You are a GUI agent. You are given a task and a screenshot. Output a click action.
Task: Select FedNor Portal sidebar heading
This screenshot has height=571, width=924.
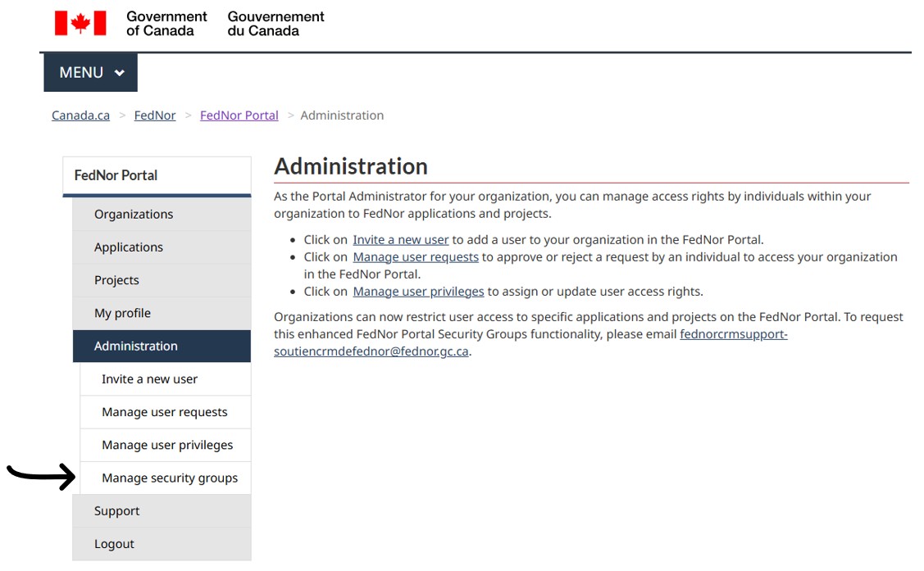(157, 175)
